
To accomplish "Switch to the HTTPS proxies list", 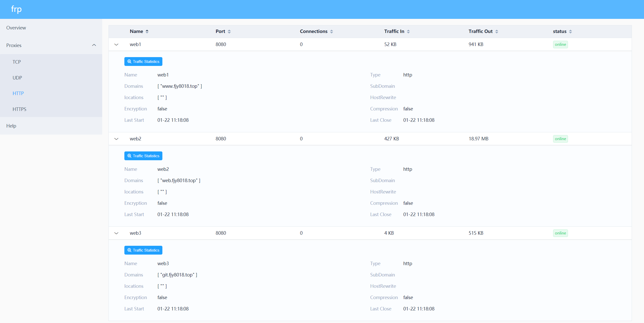I will [19, 109].
